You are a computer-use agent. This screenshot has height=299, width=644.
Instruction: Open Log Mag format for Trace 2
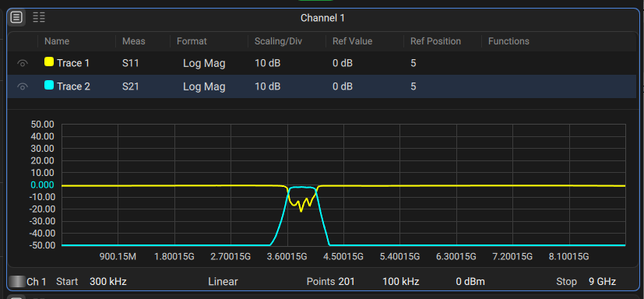click(204, 87)
